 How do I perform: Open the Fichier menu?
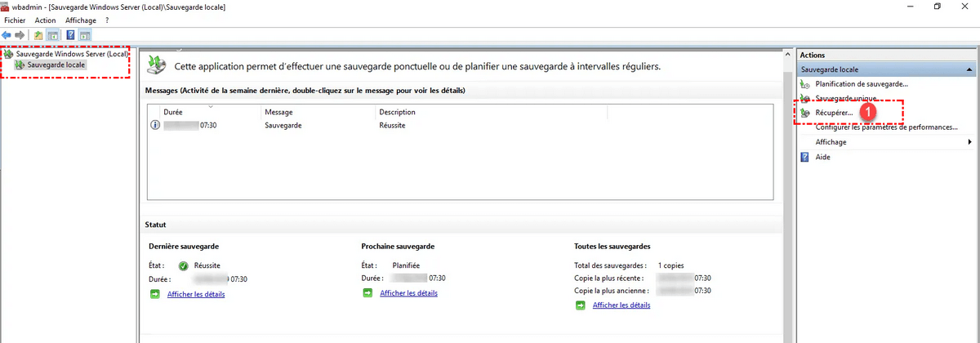(x=15, y=20)
